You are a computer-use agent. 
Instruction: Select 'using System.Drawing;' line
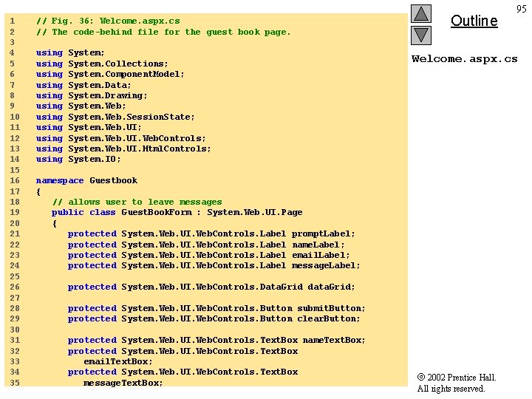92,95
